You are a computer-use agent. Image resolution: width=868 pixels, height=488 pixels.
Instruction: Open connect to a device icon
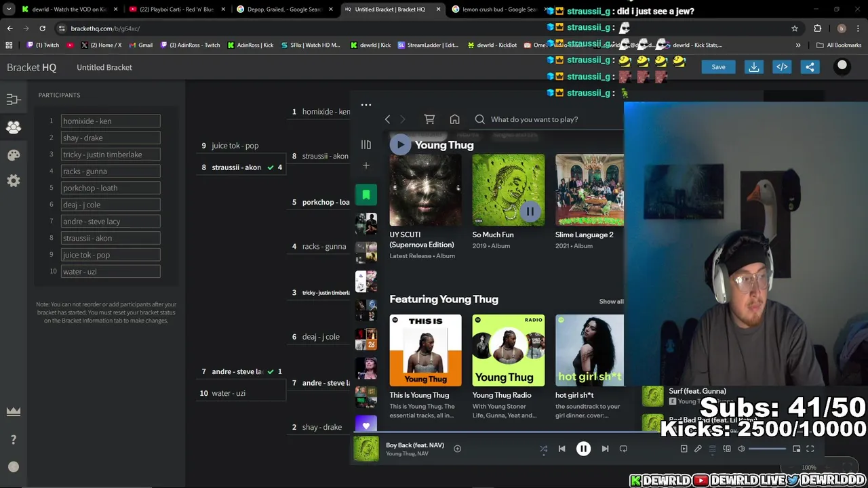pos(727,449)
